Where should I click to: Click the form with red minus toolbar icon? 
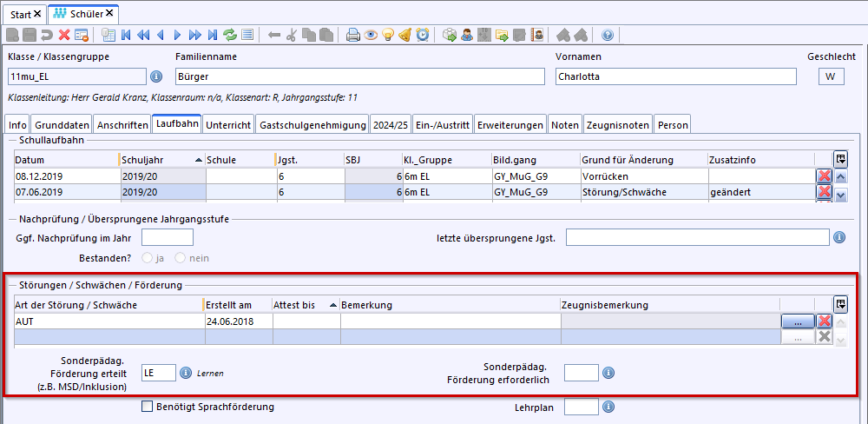(x=82, y=35)
